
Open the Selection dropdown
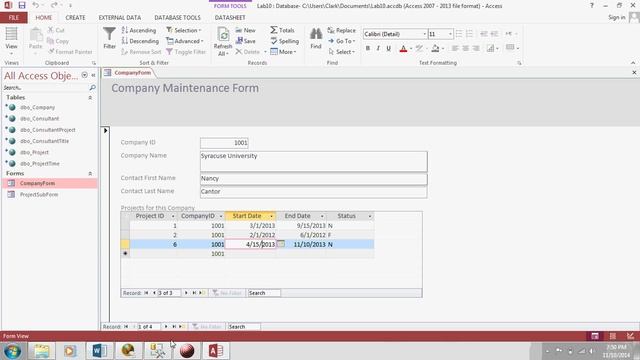pos(184,30)
